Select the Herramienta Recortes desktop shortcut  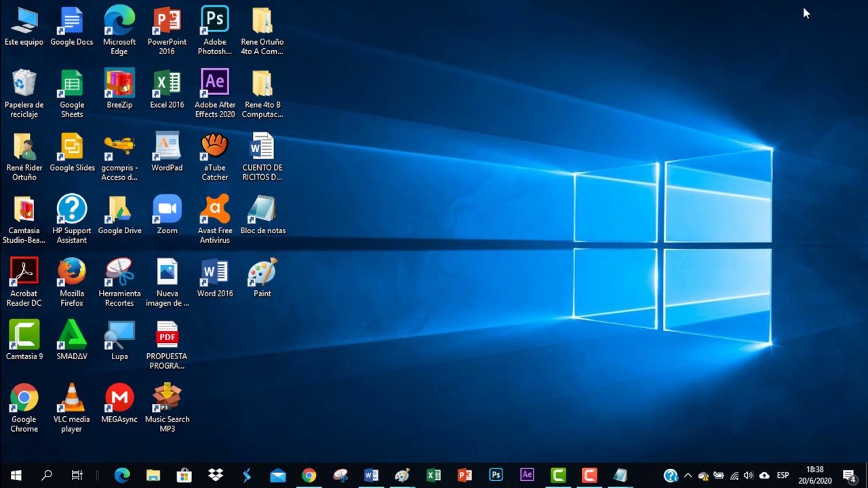point(119,283)
